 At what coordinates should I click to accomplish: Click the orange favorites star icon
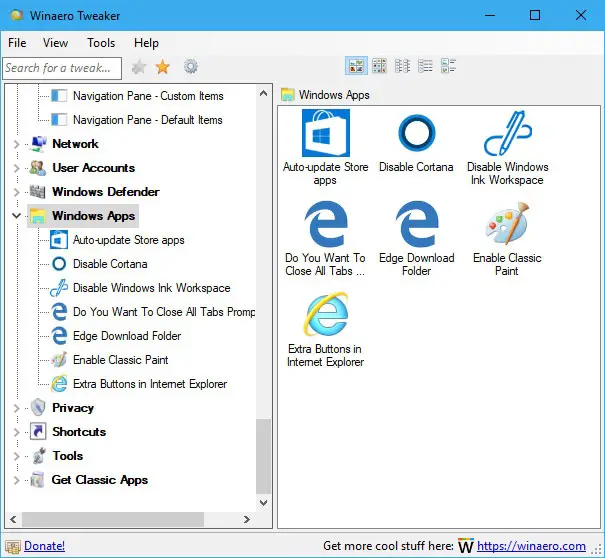pyautogui.click(x=162, y=67)
